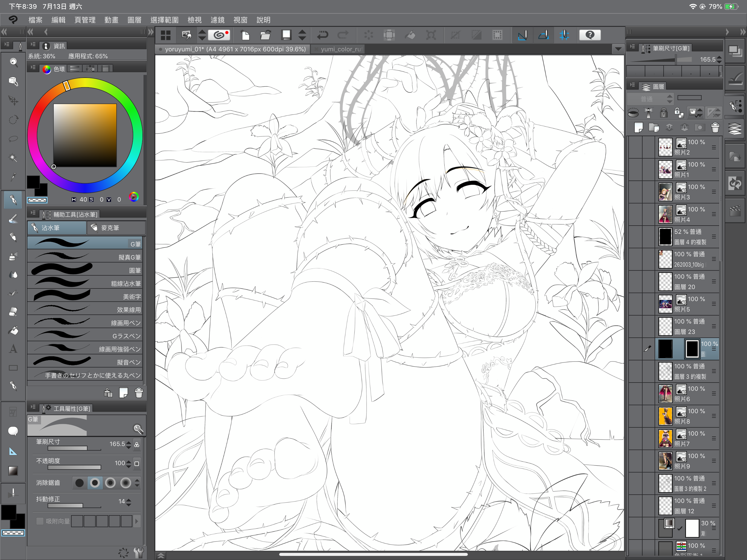Delete sub tool with trash icon
Image resolution: width=747 pixels, height=560 pixels.
139,393
